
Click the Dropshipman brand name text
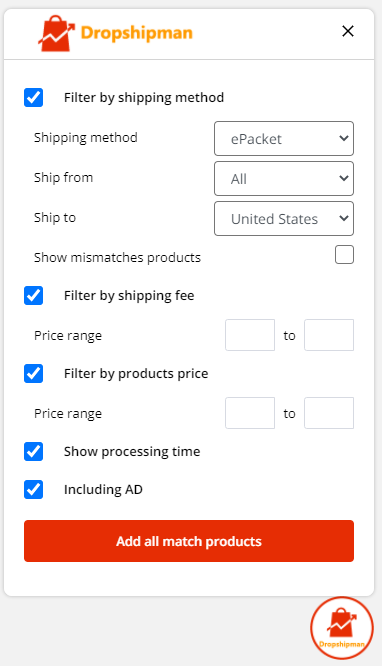[x=137, y=33]
